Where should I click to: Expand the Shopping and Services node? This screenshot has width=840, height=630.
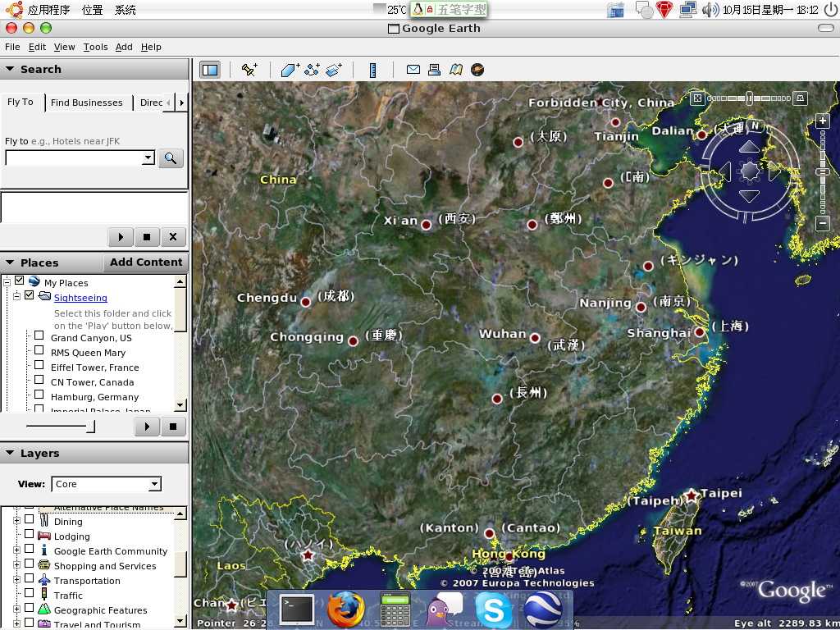coord(16,564)
